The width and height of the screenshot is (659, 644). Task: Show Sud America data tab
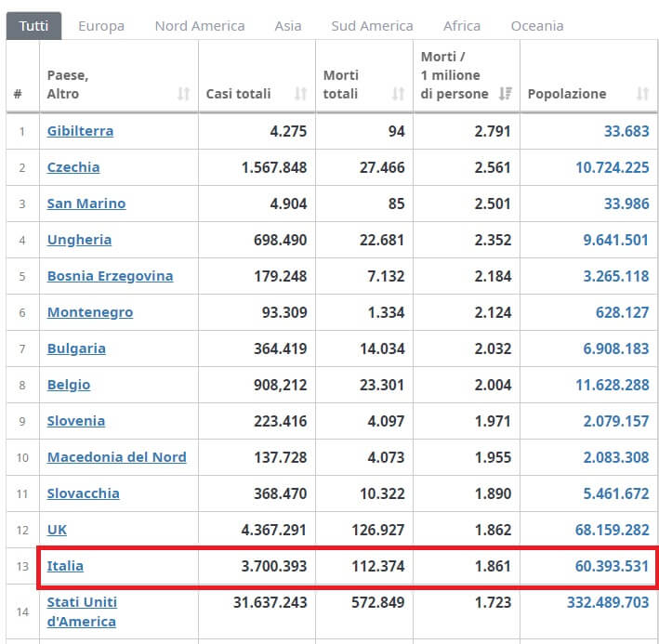pyautogui.click(x=372, y=26)
